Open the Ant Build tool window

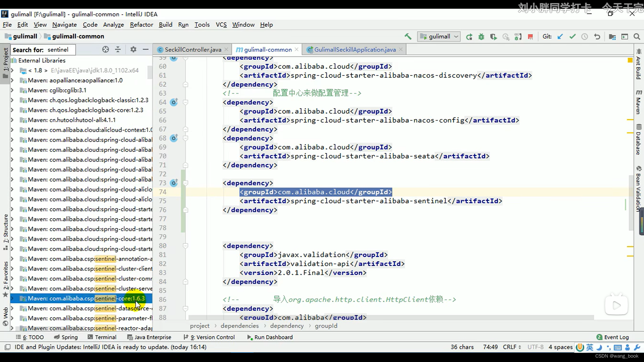tap(639, 64)
